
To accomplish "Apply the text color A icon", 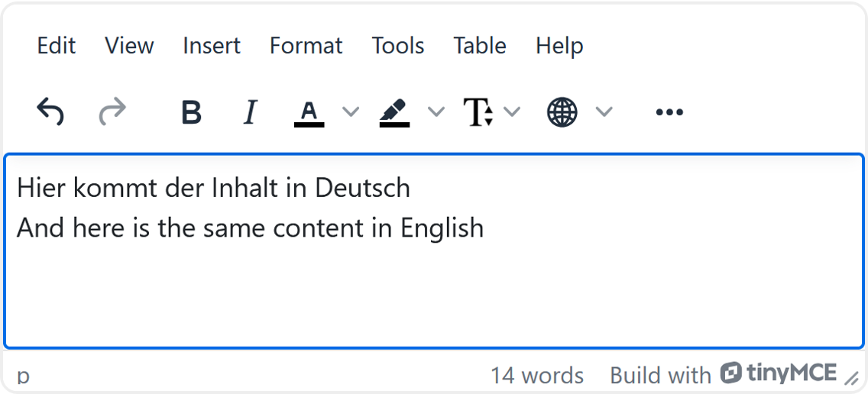I will click(309, 113).
